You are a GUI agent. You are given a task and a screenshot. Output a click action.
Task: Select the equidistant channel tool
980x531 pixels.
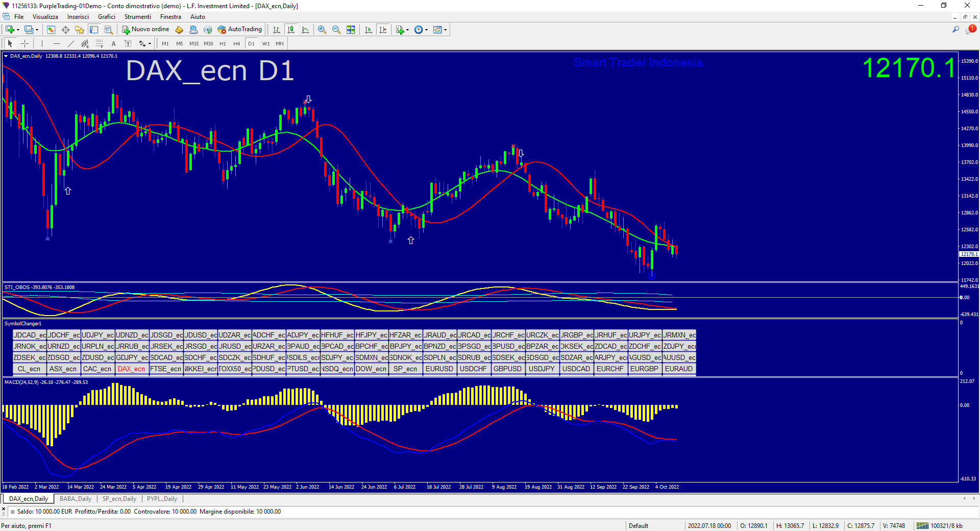[85, 43]
